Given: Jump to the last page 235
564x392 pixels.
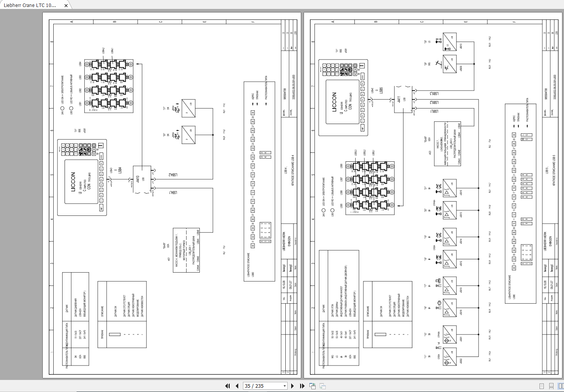Looking at the screenshot, I should point(302,386).
